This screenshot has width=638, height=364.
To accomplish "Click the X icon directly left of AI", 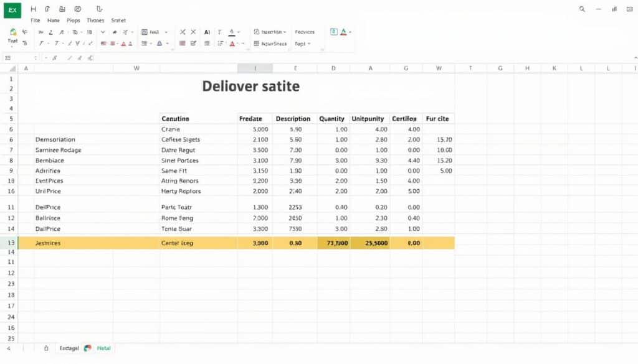I will (193, 32).
